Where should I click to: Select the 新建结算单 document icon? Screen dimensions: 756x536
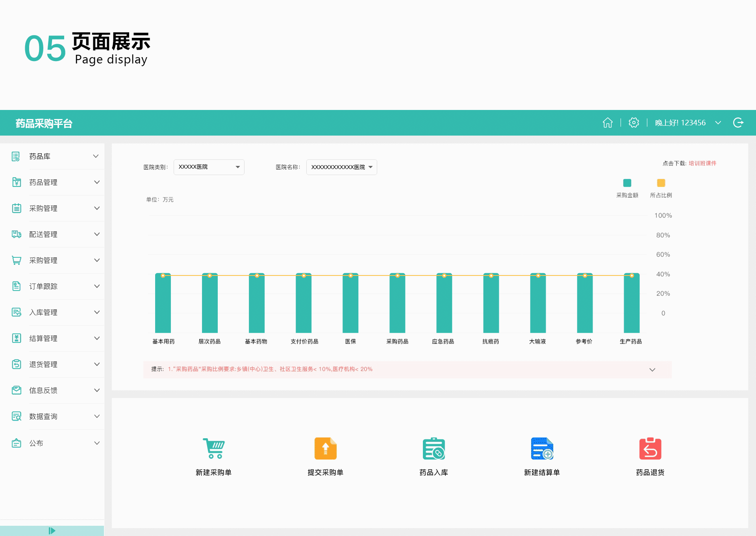[x=542, y=448]
